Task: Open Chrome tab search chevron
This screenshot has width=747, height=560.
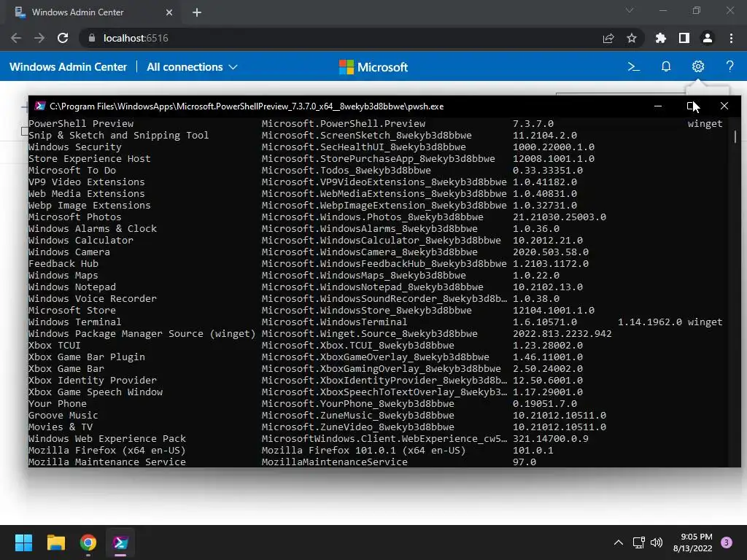Action: (630, 10)
